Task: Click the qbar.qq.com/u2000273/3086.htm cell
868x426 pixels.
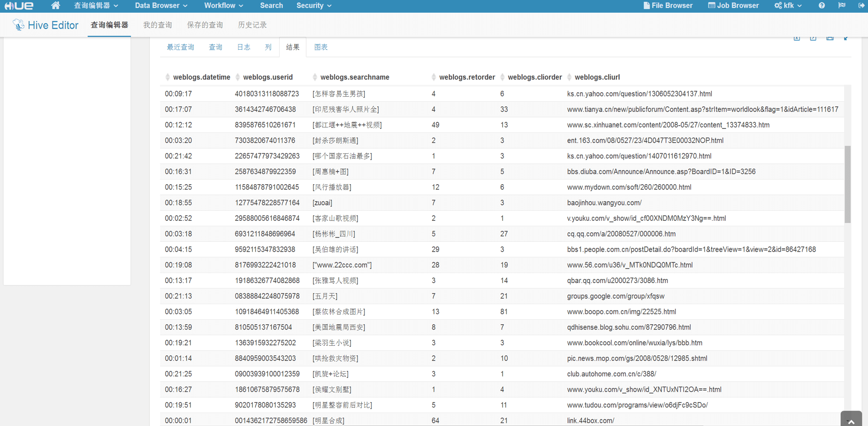Action: pos(617,280)
